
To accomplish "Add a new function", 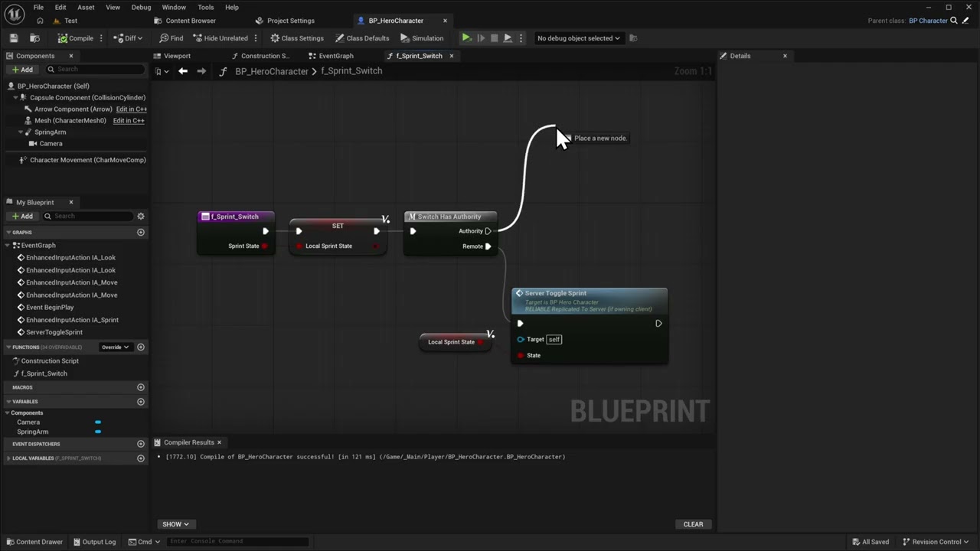I will pos(141,347).
